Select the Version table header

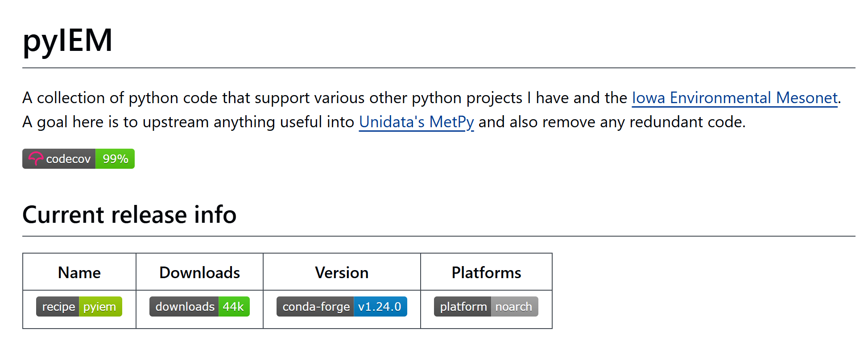(x=342, y=272)
